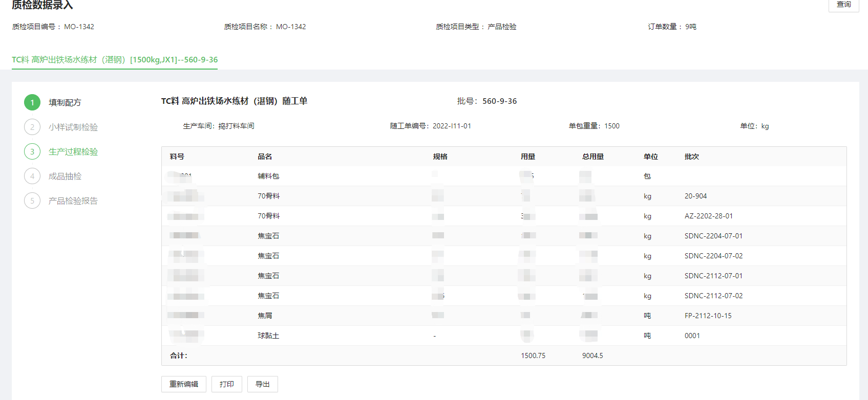Image resolution: width=868 pixels, height=400 pixels.
Task: Select row with batch SDNC-2204-07-01
Action: pos(713,236)
